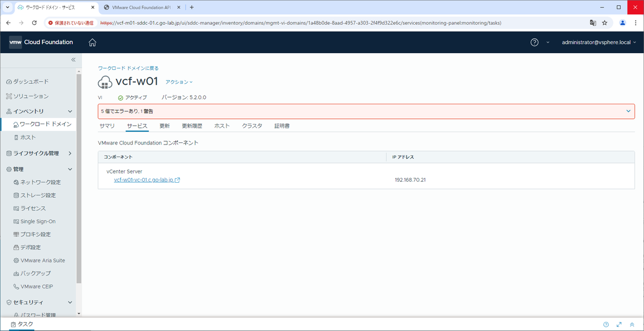644x331 pixels.
Task: Close the ワークロード ドメイン browser tab
Action: (x=92, y=7)
